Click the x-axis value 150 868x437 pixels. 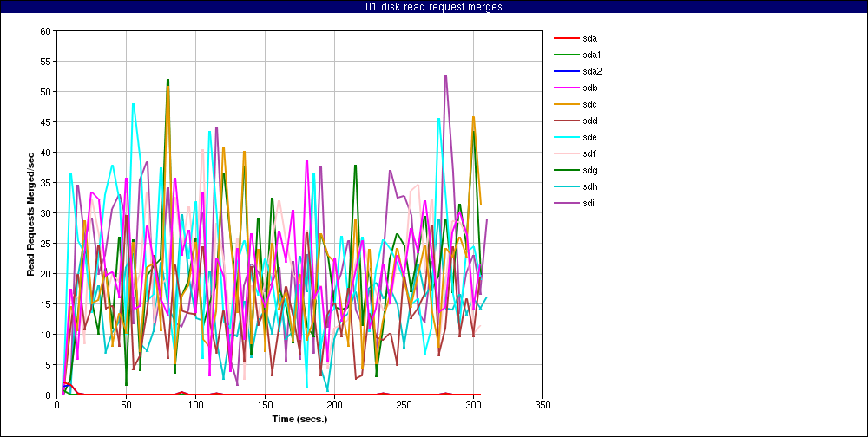(x=265, y=406)
